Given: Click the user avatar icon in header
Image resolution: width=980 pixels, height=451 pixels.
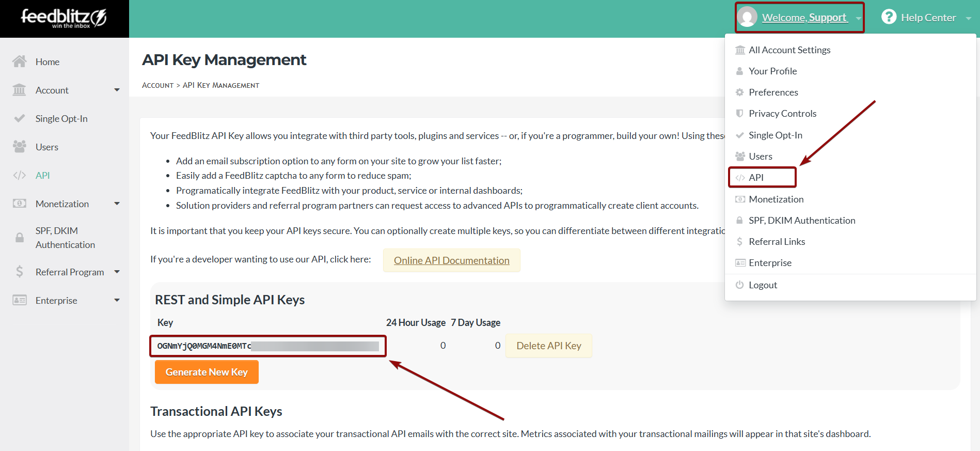Looking at the screenshot, I should click(x=747, y=17).
